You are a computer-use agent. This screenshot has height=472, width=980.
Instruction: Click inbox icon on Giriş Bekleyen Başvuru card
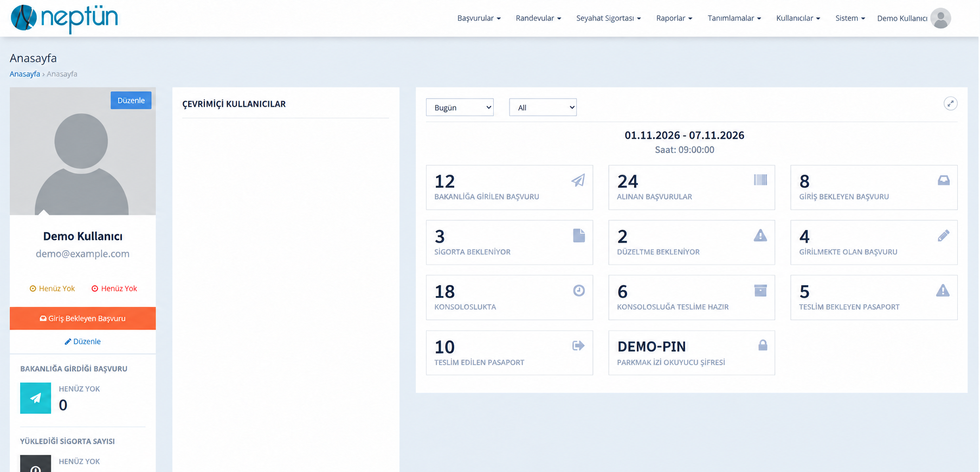coord(944,180)
